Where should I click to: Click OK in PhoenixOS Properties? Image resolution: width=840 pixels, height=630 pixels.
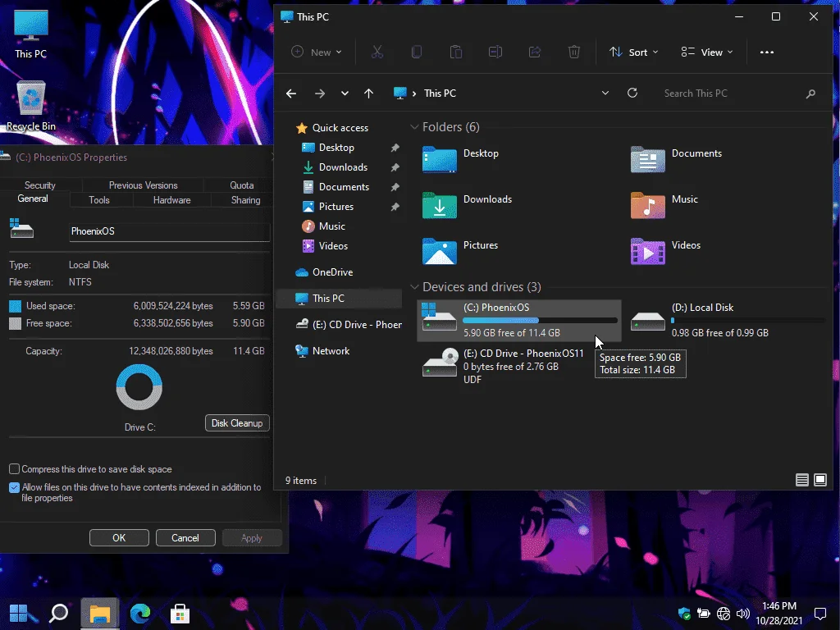click(x=119, y=538)
